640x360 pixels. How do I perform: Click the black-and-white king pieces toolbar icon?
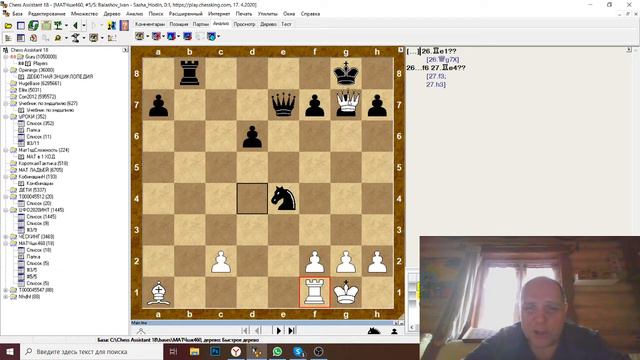point(111,25)
